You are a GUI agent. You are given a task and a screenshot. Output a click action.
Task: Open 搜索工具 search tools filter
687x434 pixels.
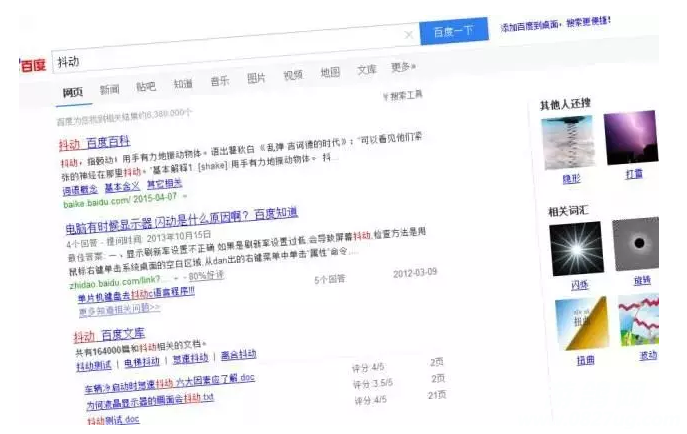[403, 95]
